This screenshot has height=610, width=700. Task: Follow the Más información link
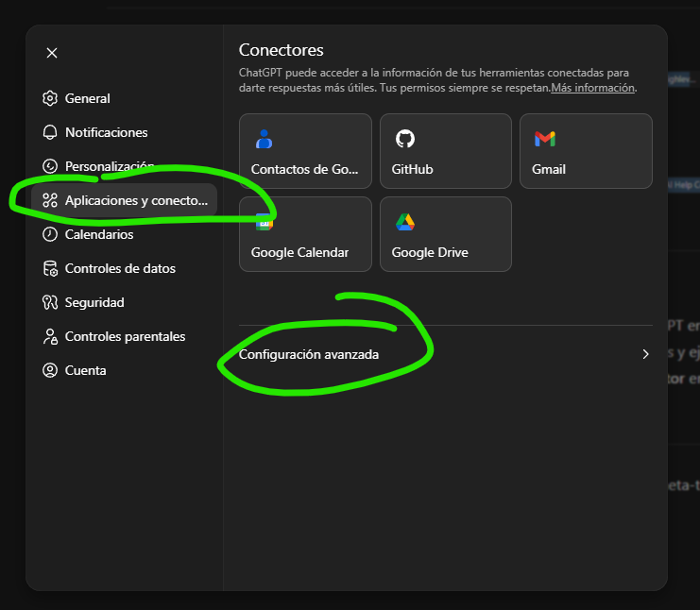pos(592,88)
